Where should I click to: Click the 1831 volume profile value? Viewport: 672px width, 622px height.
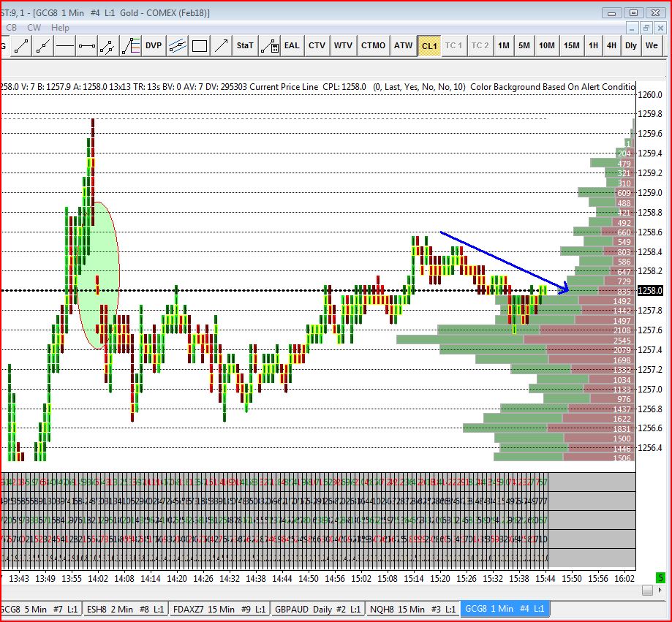point(622,429)
